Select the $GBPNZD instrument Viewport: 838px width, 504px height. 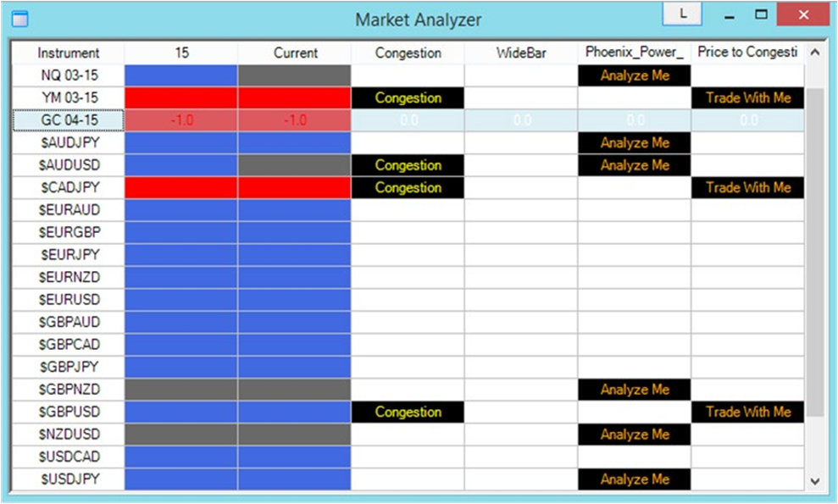click(69, 390)
